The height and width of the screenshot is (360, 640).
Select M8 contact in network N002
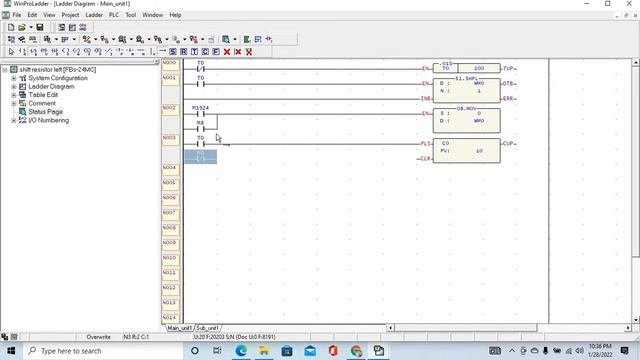pyautogui.click(x=200, y=127)
